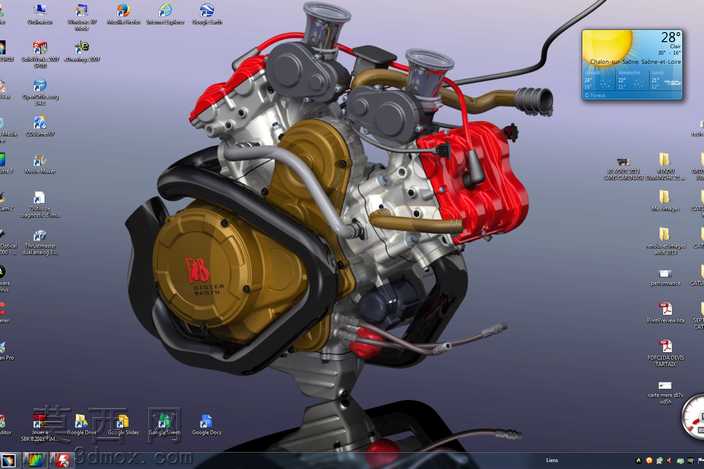Select the Google Slides desktop shortcut
This screenshot has height=469, width=704.
(123, 424)
